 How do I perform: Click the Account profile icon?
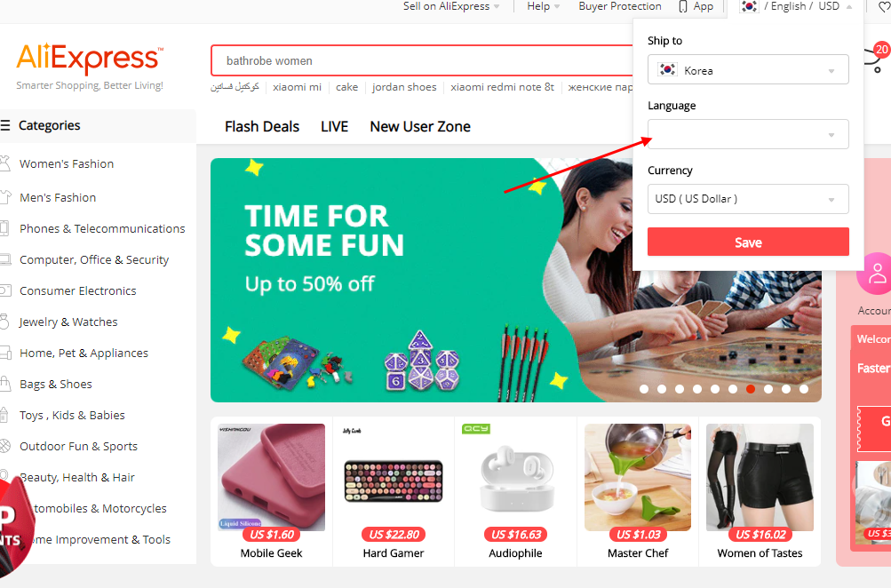coord(875,274)
